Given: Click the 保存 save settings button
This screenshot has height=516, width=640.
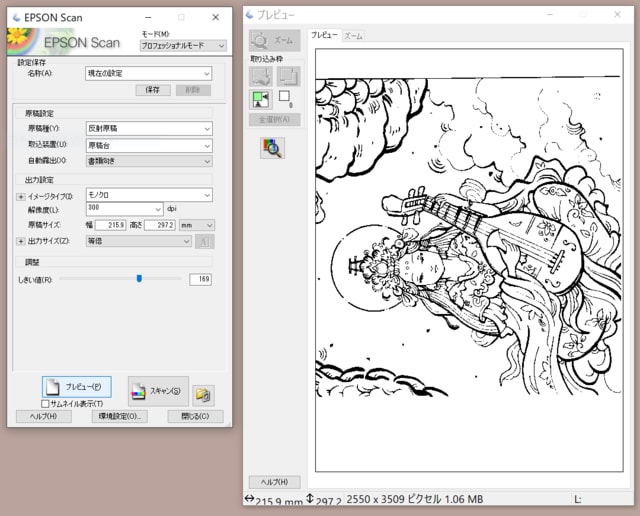Looking at the screenshot, I should point(153,89).
